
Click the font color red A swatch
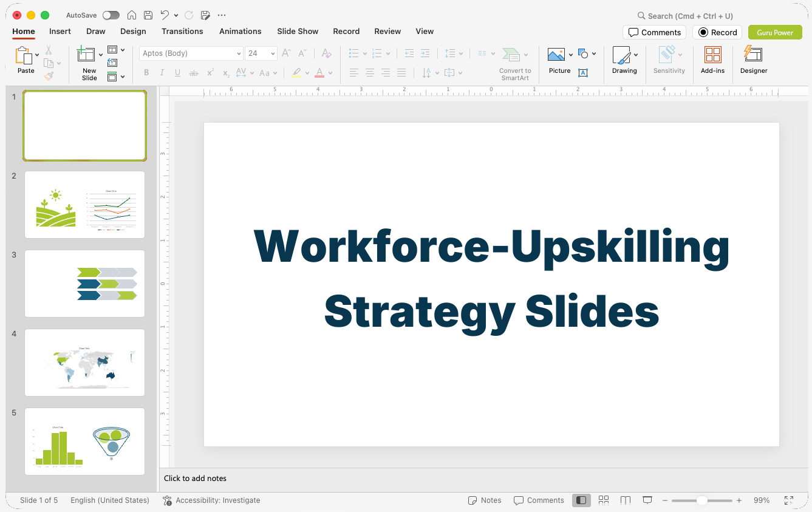tap(319, 73)
